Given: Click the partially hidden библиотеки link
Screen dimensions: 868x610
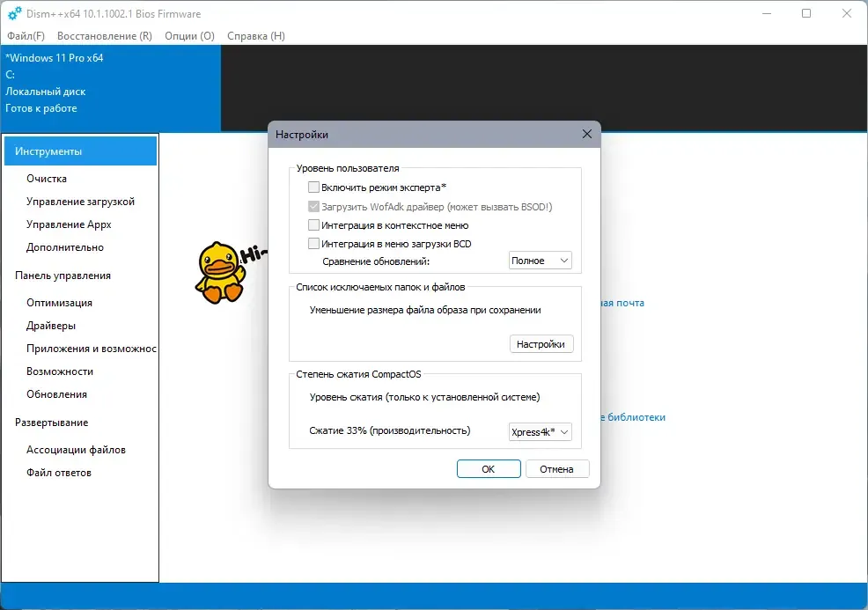Looking at the screenshot, I should (x=633, y=417).
